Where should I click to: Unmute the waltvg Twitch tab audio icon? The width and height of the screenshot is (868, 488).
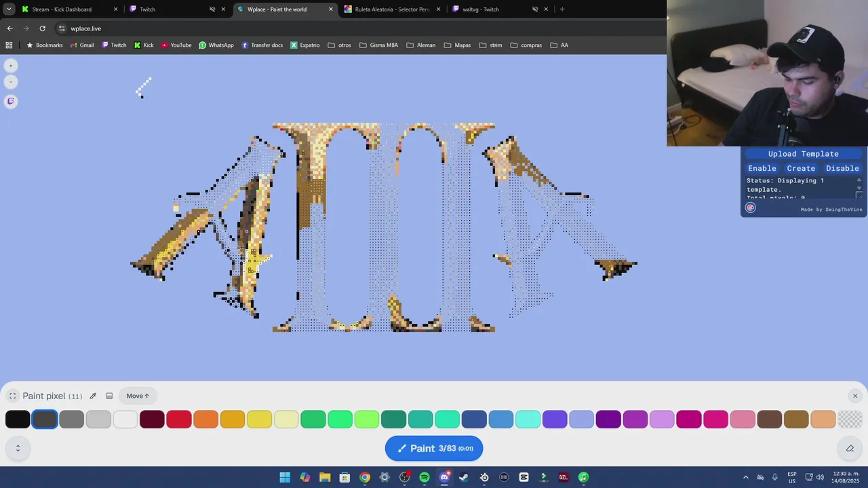(x=535, y=9)
